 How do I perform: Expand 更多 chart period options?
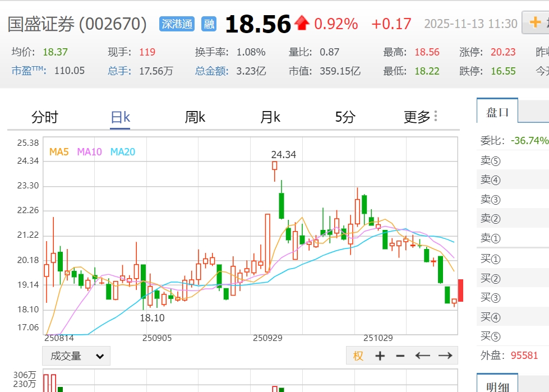pos(421,117)
